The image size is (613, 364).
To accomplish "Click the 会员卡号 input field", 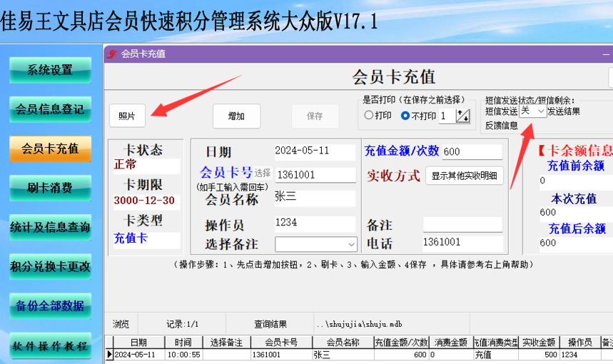I will pos(316,175).
